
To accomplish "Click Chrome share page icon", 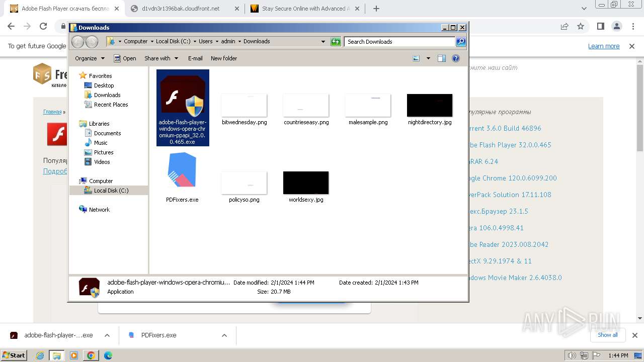I will click(x=565, y=26).
